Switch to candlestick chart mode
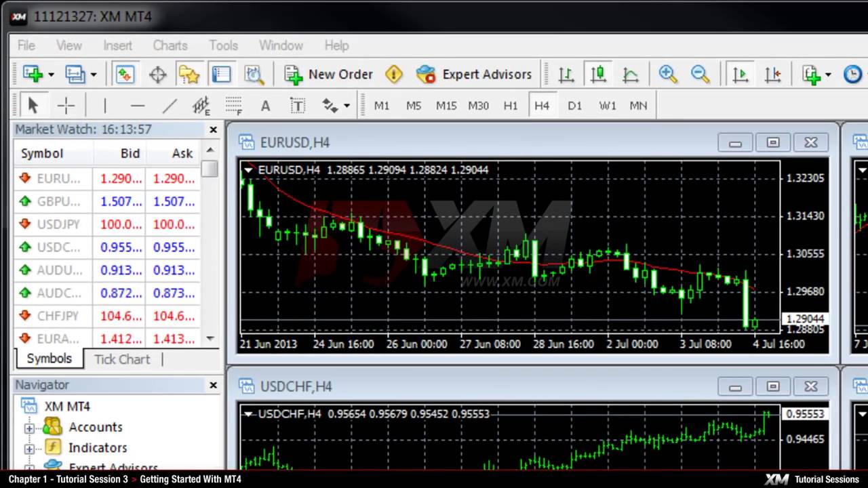This screenshot has height=488, width=868. 597,74
